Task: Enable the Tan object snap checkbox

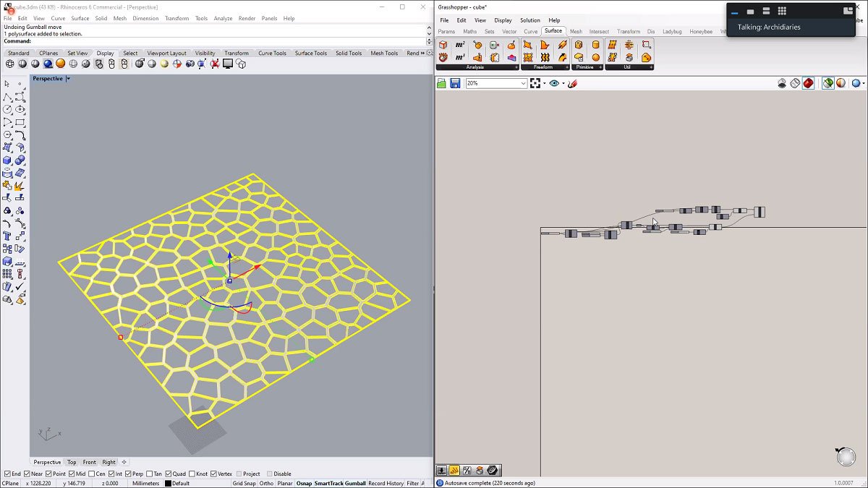Action: point(151,473)
